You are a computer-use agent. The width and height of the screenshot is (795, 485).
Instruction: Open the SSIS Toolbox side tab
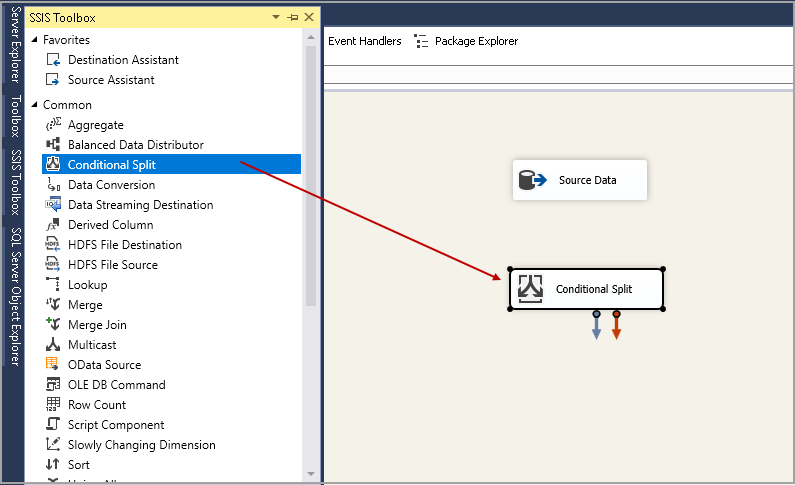coord(16,182)
